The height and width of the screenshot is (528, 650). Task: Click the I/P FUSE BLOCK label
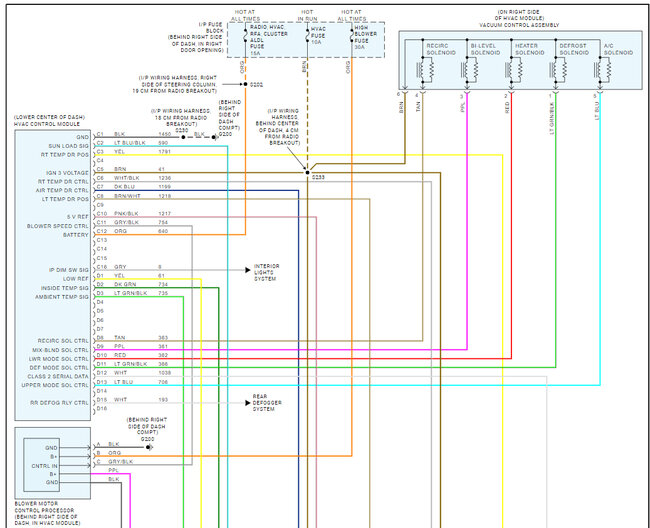[211, 28]
